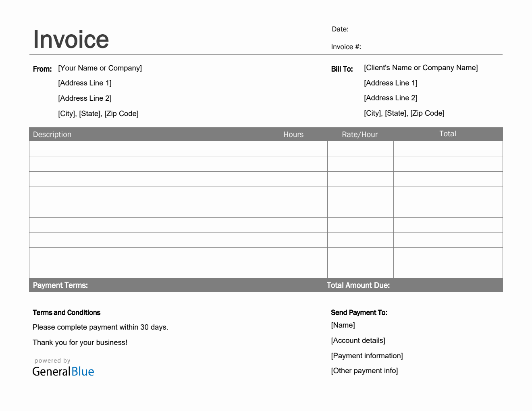This screenshot has height=411, width=532.
Task: Select the [Your Name or Company] placeholder
Action: [x=100, y=68]
